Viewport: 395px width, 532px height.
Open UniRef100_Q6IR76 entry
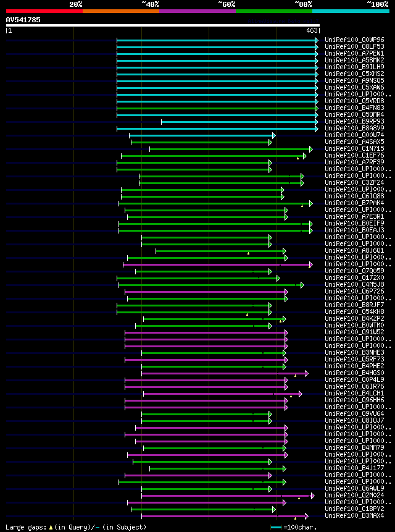pyautogui.click(x=354, y=386)
